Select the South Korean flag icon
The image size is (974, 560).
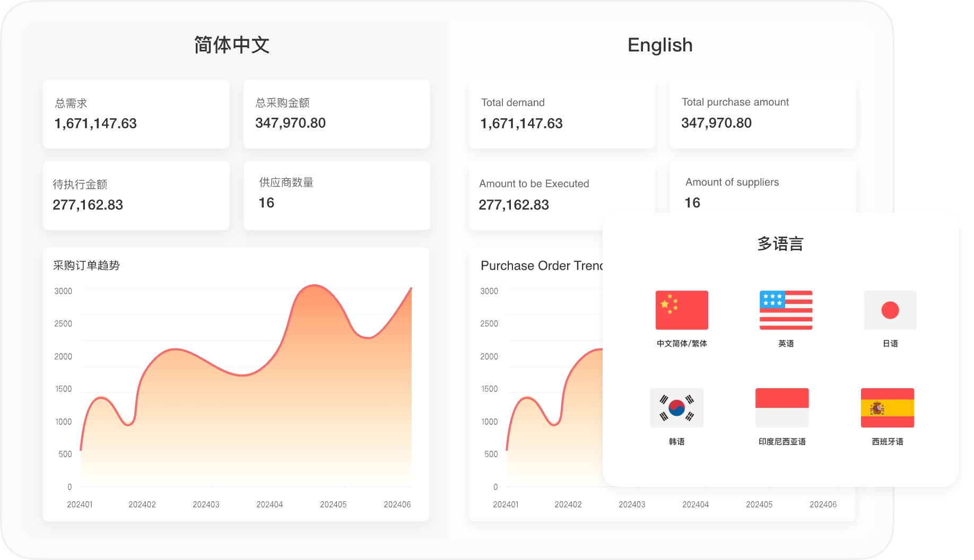[676, 408]
